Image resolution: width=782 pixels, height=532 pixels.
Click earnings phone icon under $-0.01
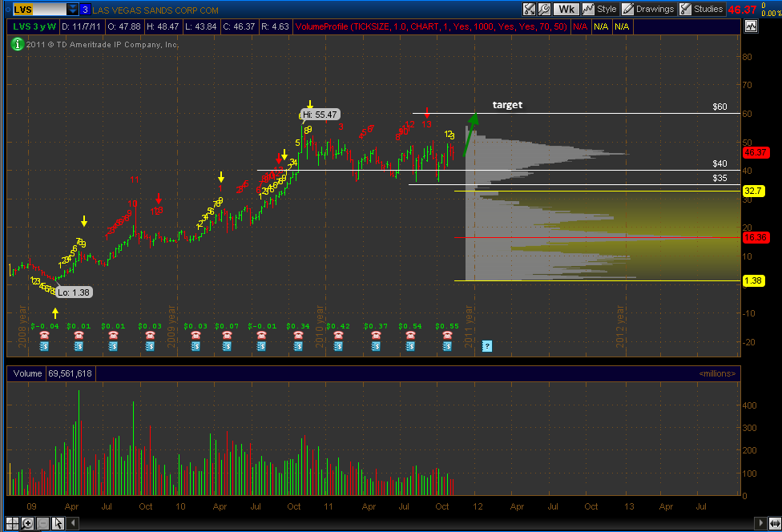261,335
